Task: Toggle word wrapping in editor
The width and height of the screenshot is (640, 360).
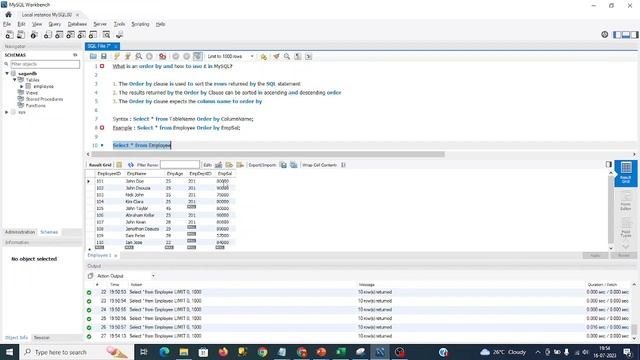Action: click(309, 56)
